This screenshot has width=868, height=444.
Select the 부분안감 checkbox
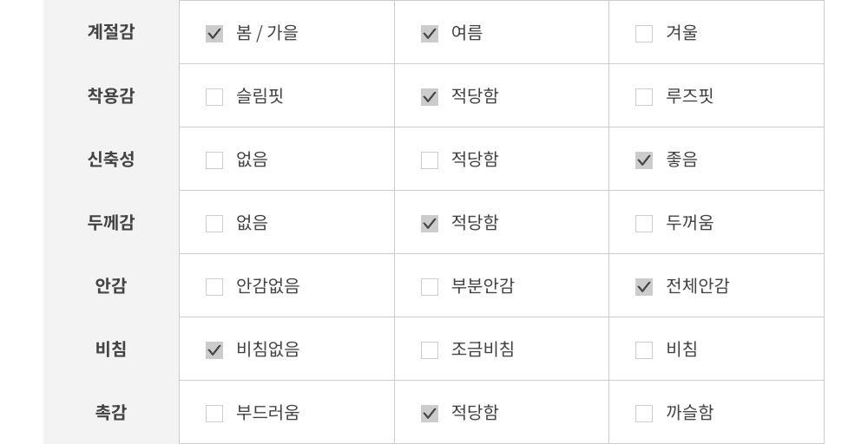tap(430, 287)
